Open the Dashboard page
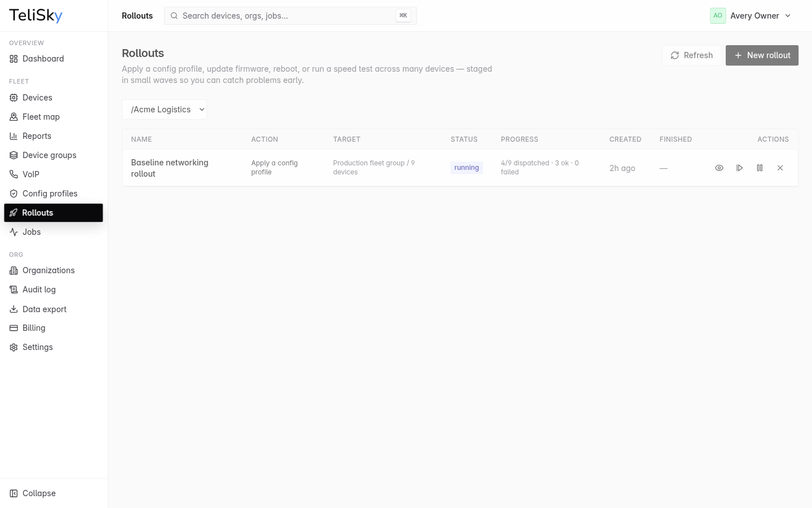This screenshot has width=812, height=508. click(54, 59)
